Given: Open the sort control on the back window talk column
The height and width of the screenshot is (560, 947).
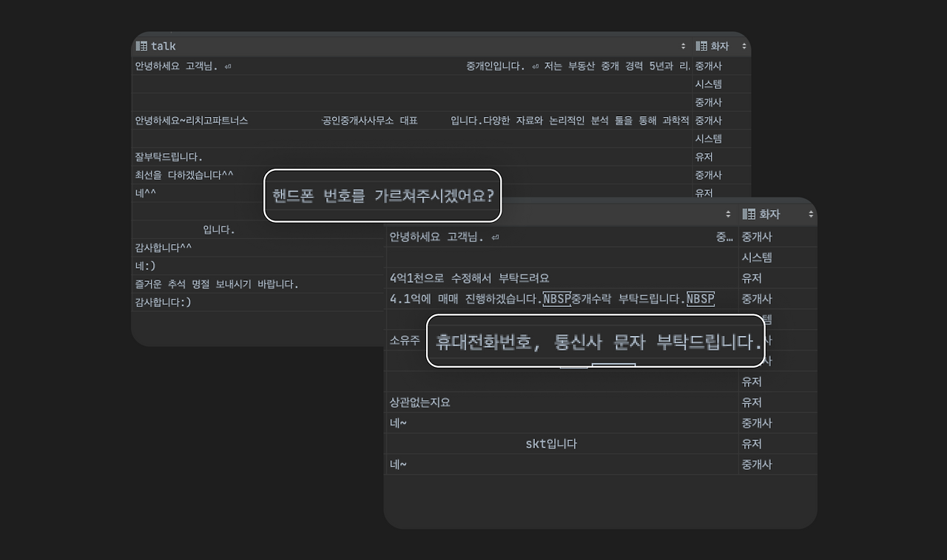Looking at the screenshot, I should [x=728, y=214].
